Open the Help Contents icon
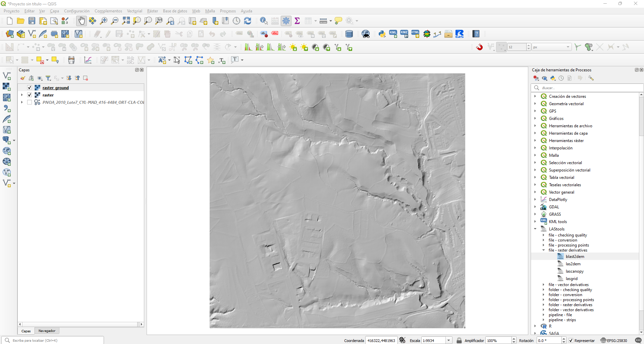644x344 pixels. 476,34
